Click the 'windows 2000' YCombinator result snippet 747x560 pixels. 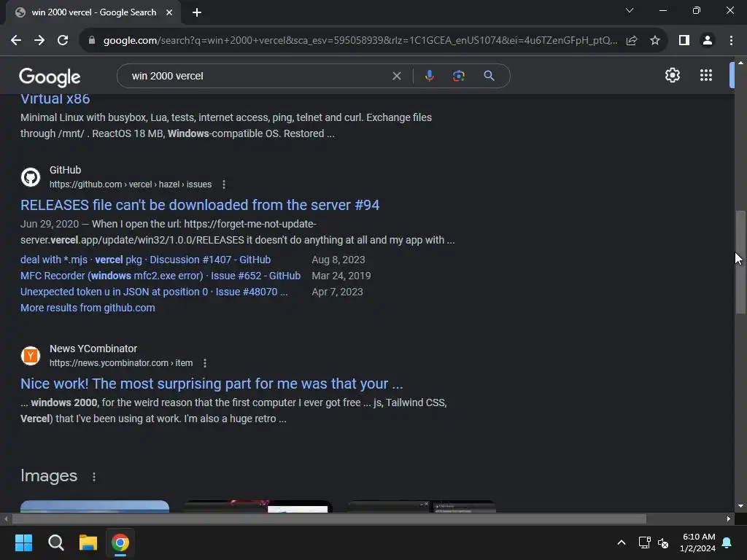click(234, 411)
